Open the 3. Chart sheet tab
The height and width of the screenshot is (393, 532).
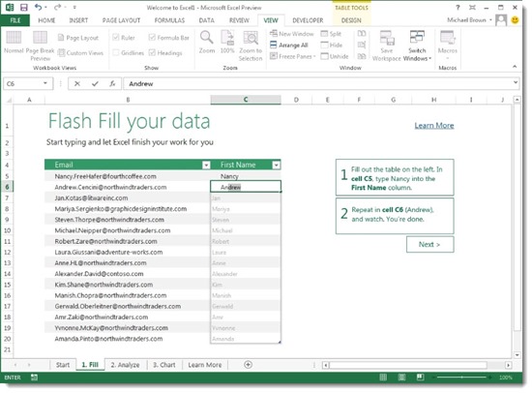pyautogui.click(x=163, y=365)
